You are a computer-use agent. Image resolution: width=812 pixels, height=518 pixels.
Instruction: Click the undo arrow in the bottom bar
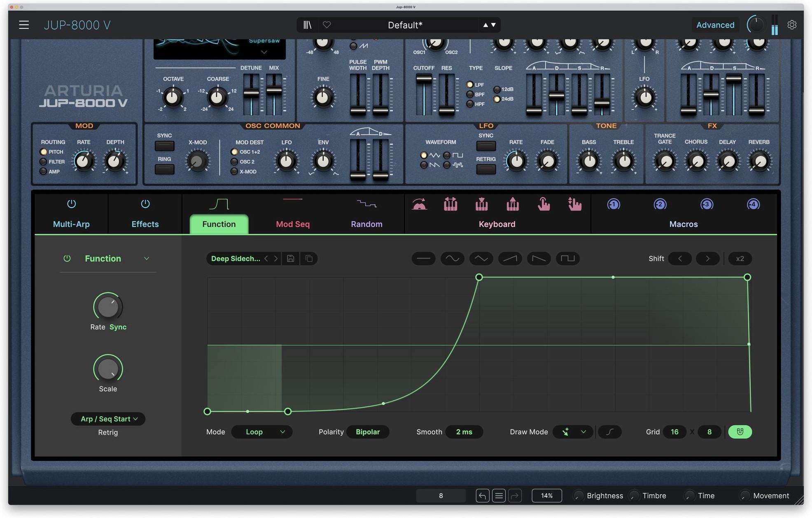482,495
